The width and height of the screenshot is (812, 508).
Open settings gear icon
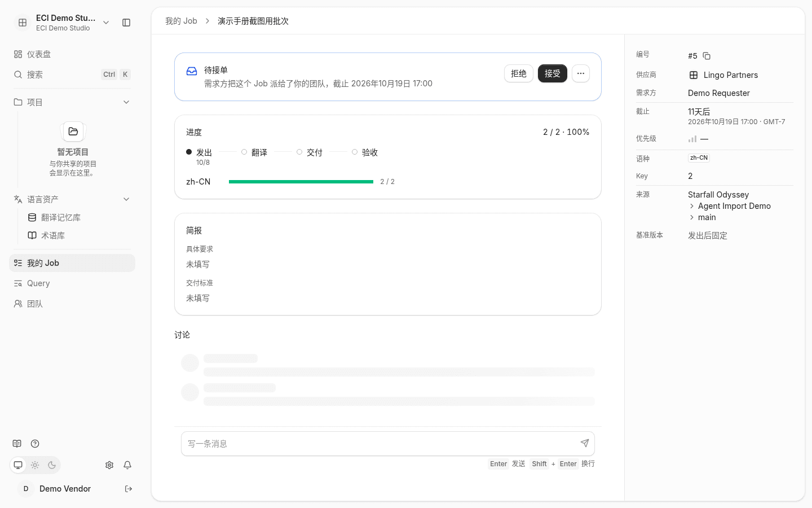[x=109, y=465]
